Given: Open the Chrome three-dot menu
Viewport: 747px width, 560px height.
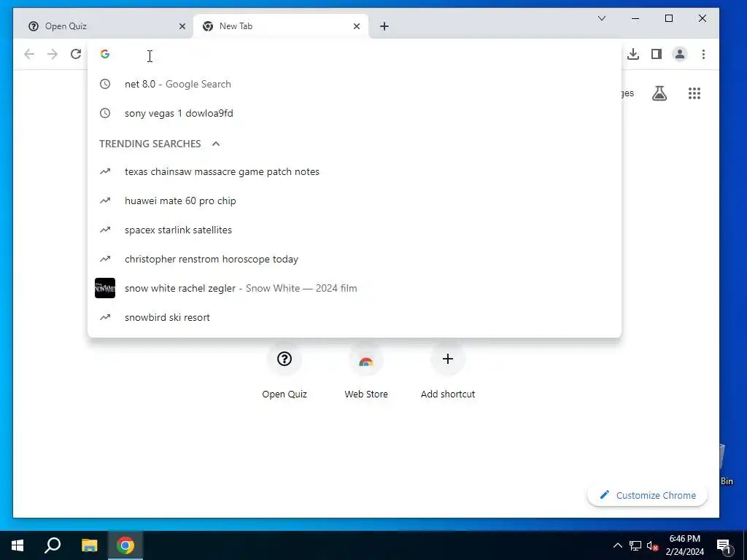Looking at the screenshot, I should tap(703, 54).
